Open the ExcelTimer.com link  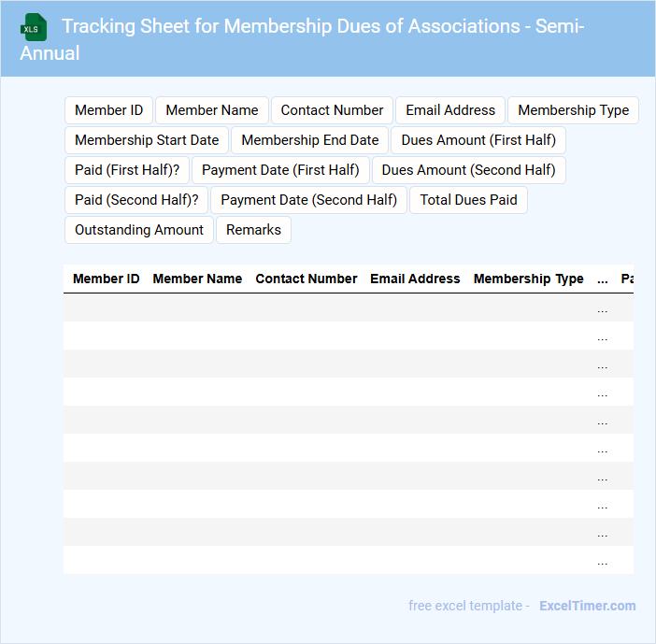587,606
